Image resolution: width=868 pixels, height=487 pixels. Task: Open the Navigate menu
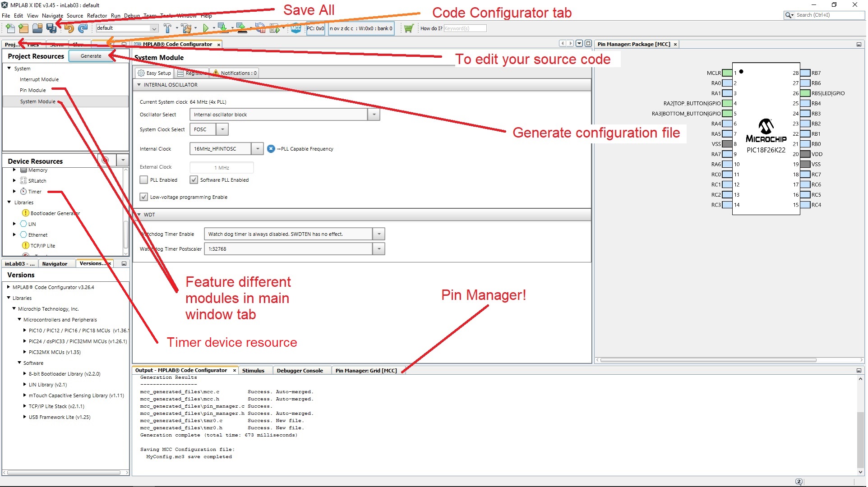pos(52,16)
